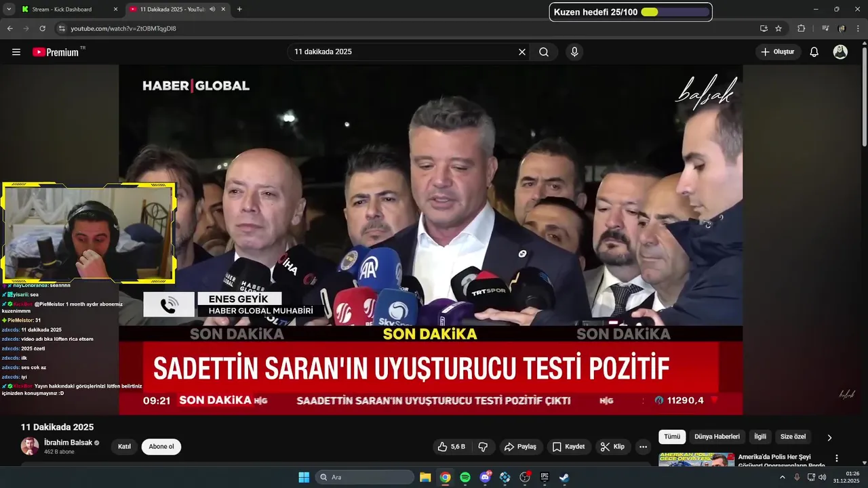Open the Chrome tab search dropdown

(9, 9)
